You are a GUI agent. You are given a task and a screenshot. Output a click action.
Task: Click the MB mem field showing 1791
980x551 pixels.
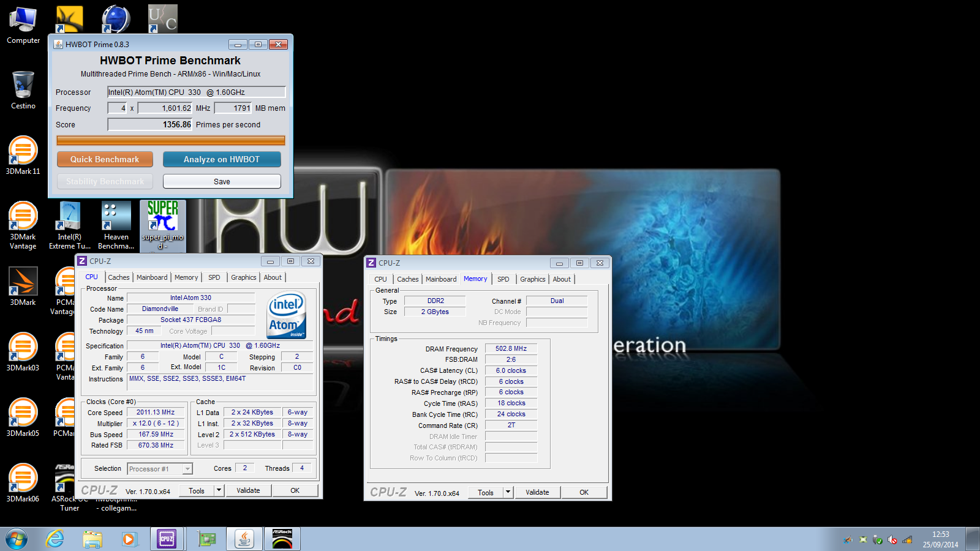233,108
